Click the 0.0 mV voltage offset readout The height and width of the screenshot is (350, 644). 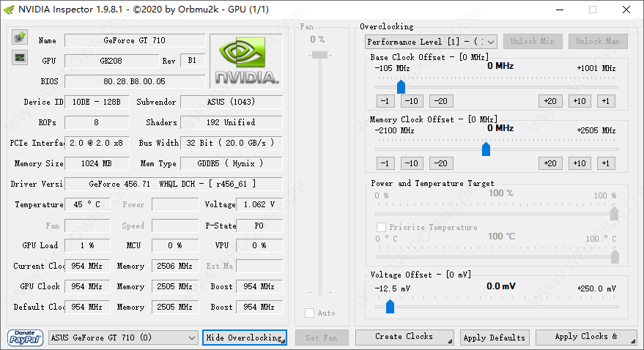click(501, 286)
